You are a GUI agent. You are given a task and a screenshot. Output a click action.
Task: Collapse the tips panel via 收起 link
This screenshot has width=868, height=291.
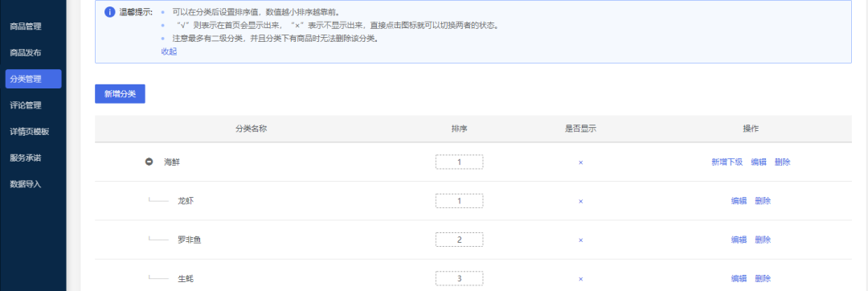(169, 51)
